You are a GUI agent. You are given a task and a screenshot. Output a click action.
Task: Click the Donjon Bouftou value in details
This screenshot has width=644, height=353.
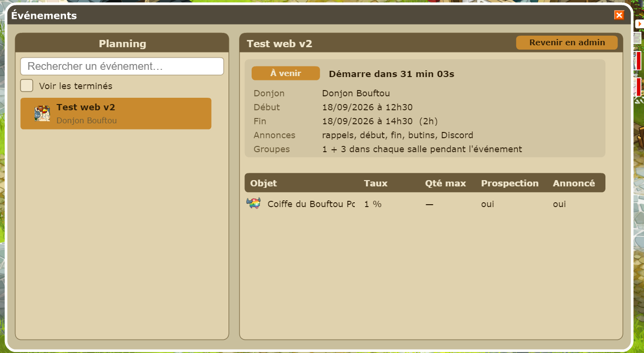(356, 93)
